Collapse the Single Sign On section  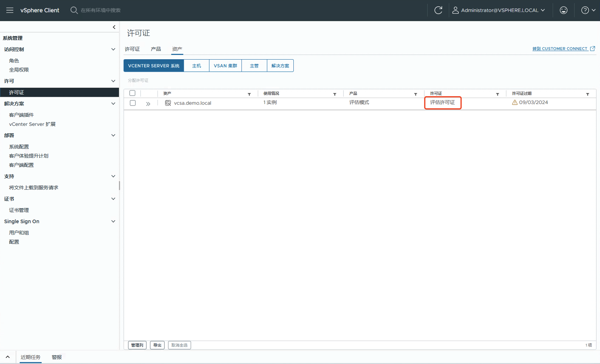click(x=113, y=221)
